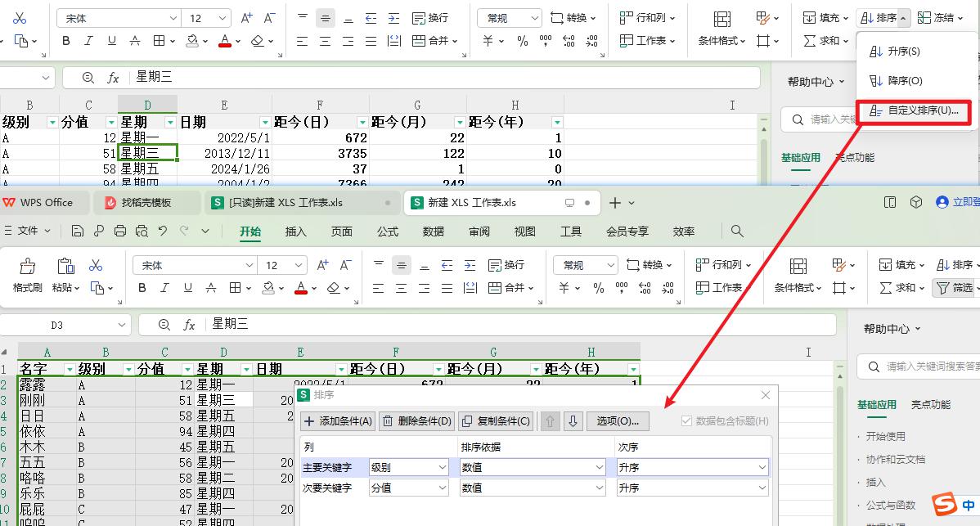Click the move-up arrow in the sort dialog
980x526 pixels.
coord(550,421)
